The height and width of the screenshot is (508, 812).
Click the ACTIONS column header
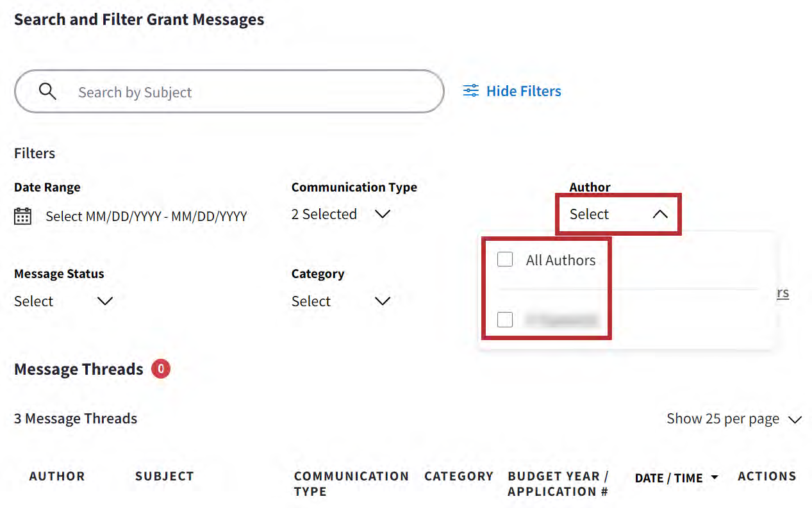coord(766,477)
